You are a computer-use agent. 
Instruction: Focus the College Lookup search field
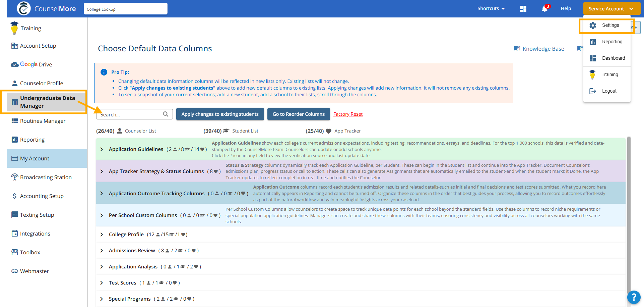(125, 9)
